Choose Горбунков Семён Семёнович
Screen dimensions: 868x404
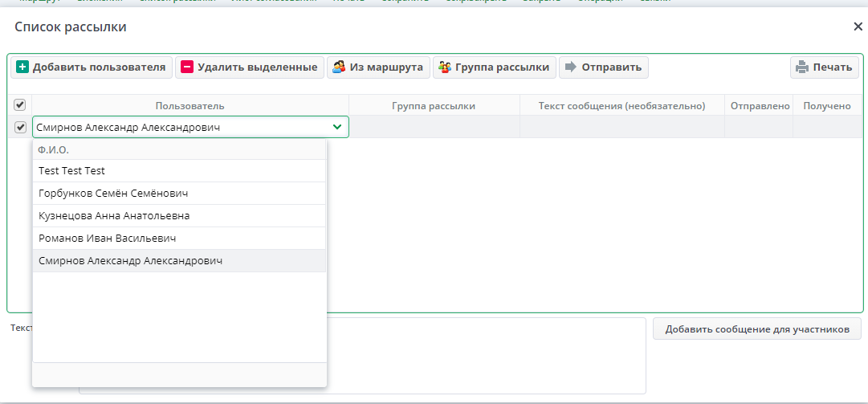[x=179, y=194]
